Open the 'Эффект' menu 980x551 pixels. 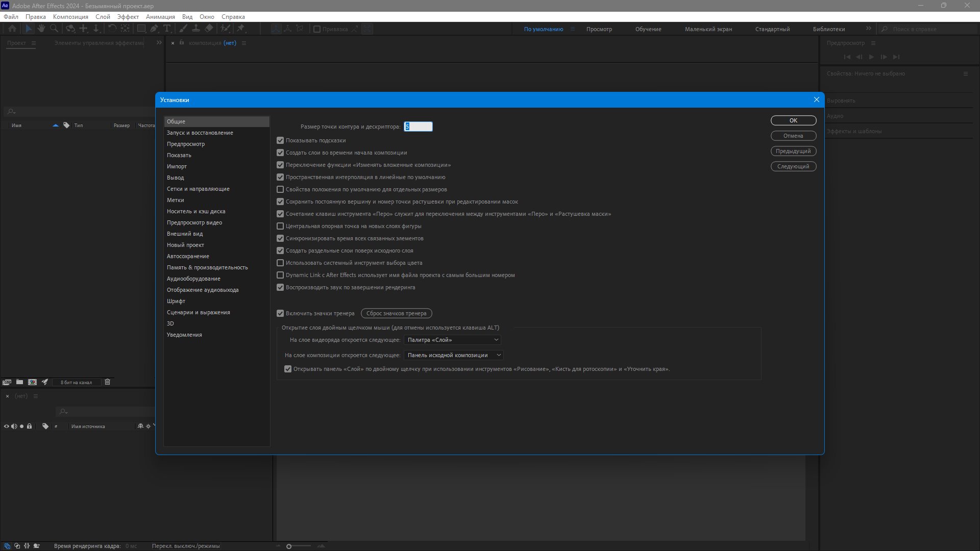pyautogui.click(x=128, y=17)
